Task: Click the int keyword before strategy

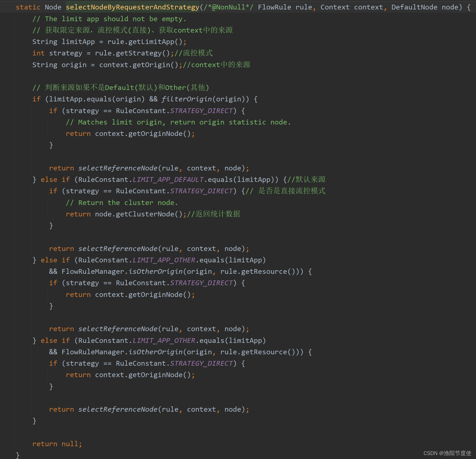Action: 38,53
